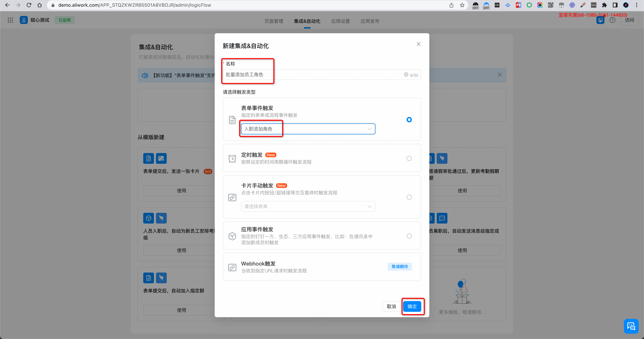Bookmark page with star icon
The height and width of the screenshot is (339, 644).
462,5
